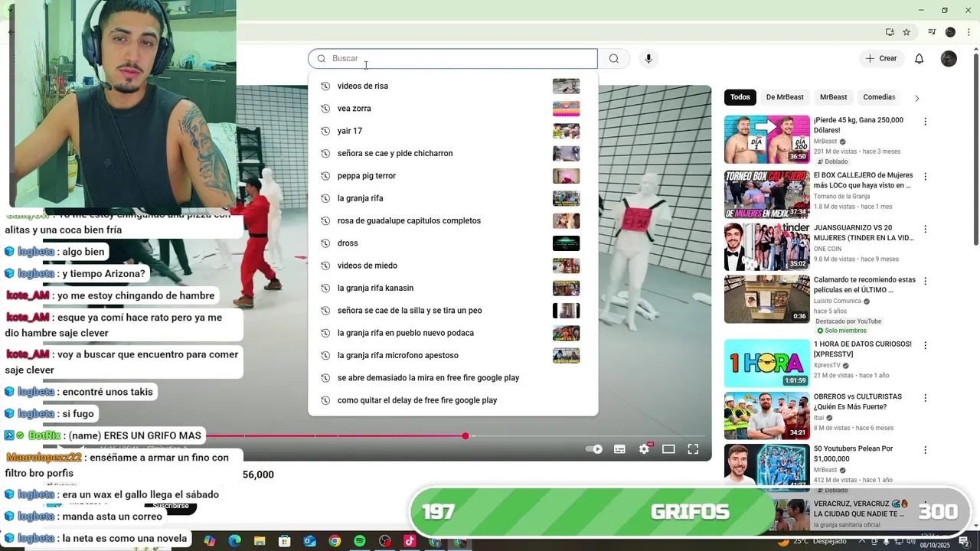Open Copilot from the taskbar

click(209, 541)
